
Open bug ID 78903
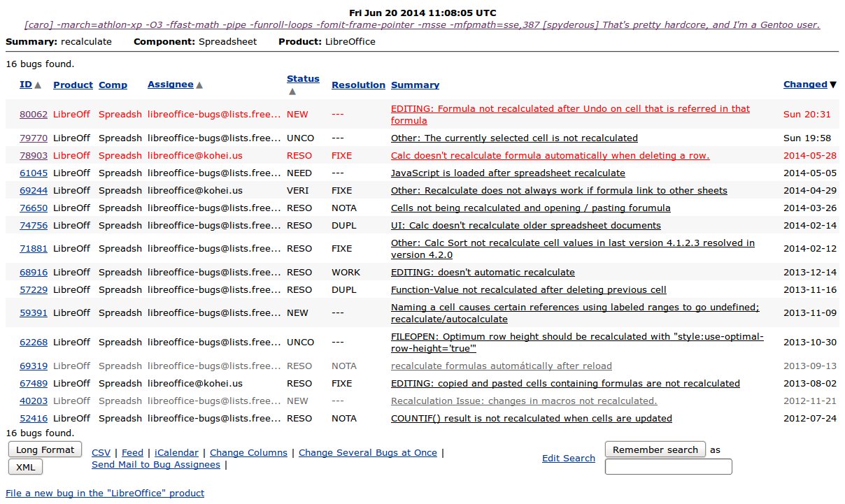[34, 155]
